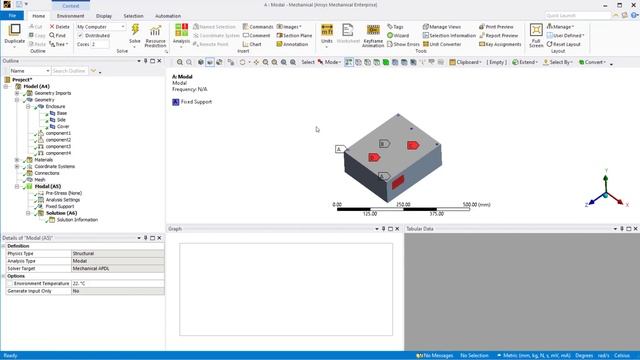Open Manage layout dropdown
This screenshot has height=360, width=640.
pyautogui.click(x=560, y=27)
